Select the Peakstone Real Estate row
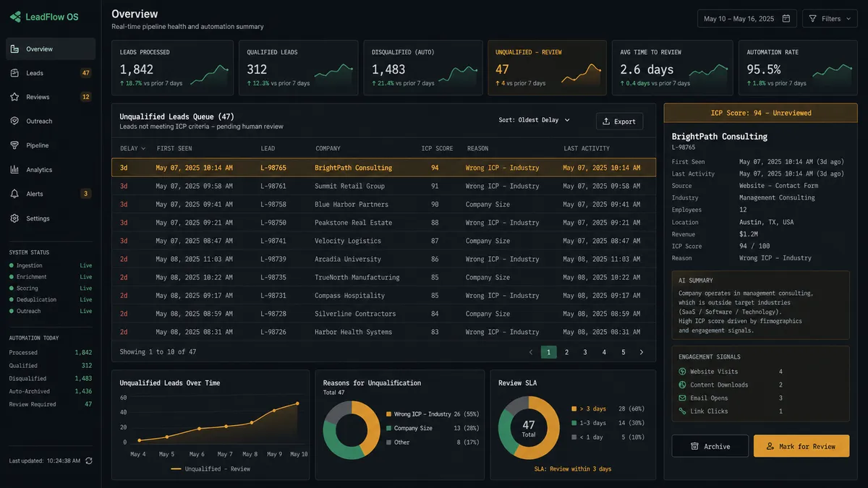Viewport: 868px width, 488px height. 383,223
